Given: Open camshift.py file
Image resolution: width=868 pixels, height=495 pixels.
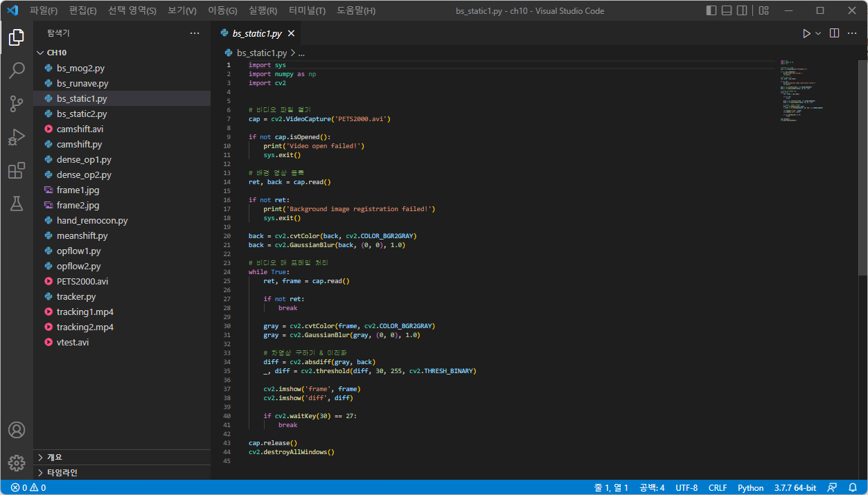Looking at the screenshot, I should (122, 144).
